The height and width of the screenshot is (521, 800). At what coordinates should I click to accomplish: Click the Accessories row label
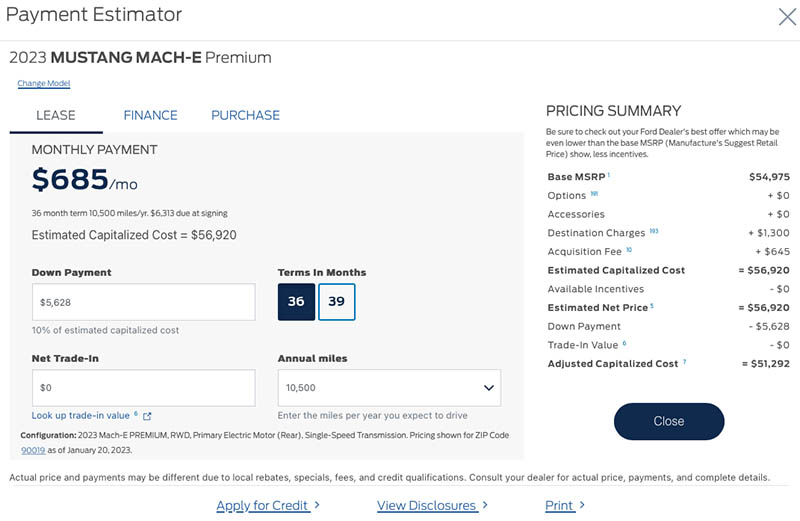[576, 214]
